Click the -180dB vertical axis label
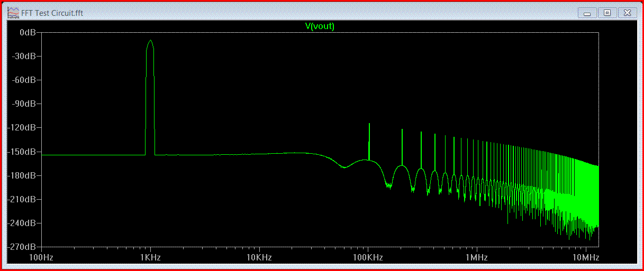Screen dimensions: 644x271 [23, 175]
